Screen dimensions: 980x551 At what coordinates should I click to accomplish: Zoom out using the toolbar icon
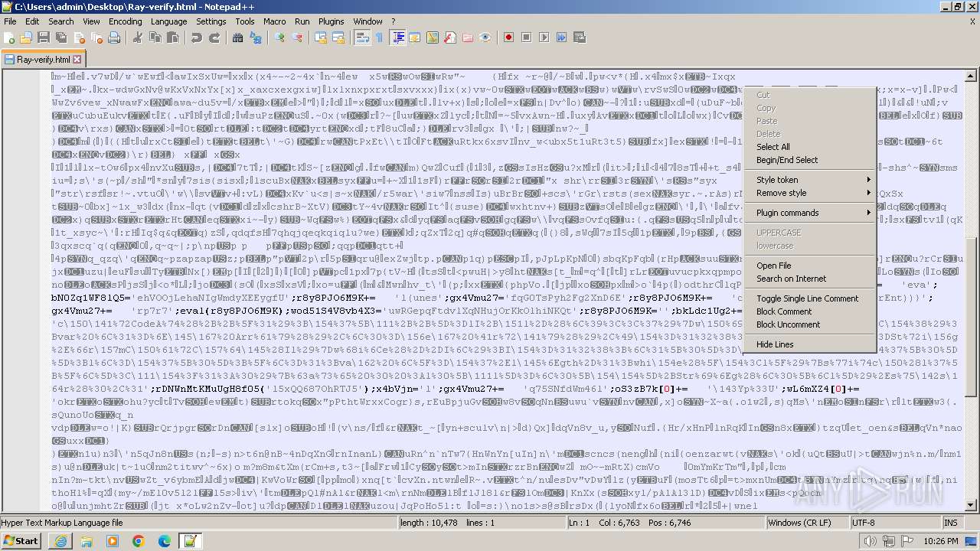click(296, 37)
